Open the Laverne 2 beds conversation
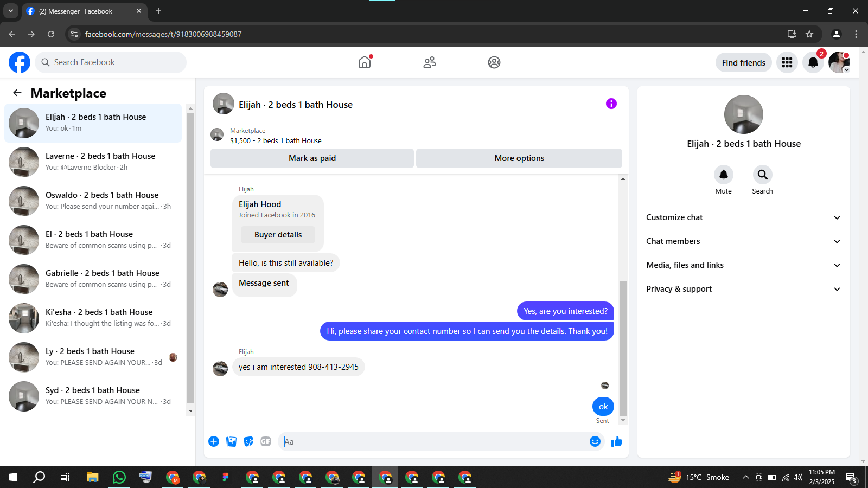The image size is (868, 488). (x=93, y=162)
